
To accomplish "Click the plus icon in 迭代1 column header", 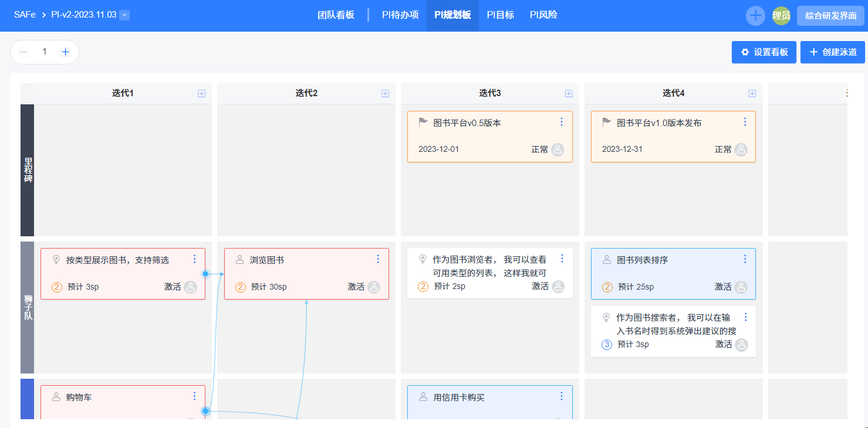I will tap(201, 93).
